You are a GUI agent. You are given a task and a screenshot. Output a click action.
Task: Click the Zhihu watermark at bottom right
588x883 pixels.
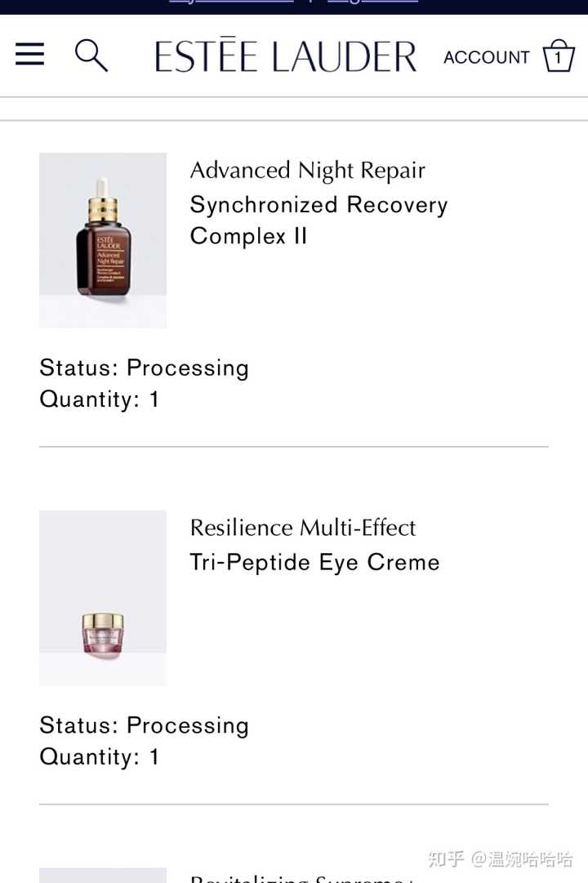[x=500, y=858]
